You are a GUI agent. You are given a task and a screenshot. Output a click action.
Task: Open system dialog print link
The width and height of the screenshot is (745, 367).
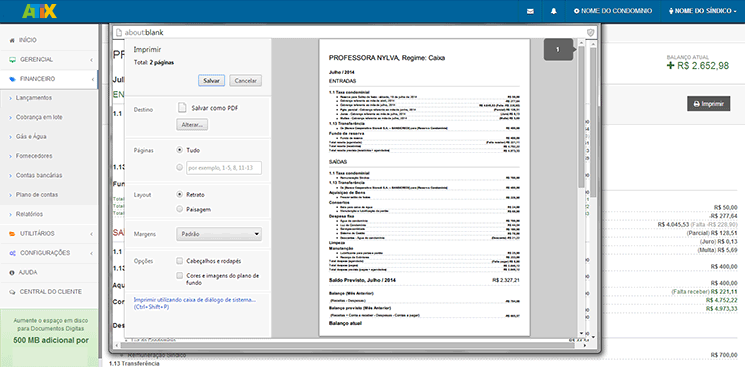pos(195,303)
